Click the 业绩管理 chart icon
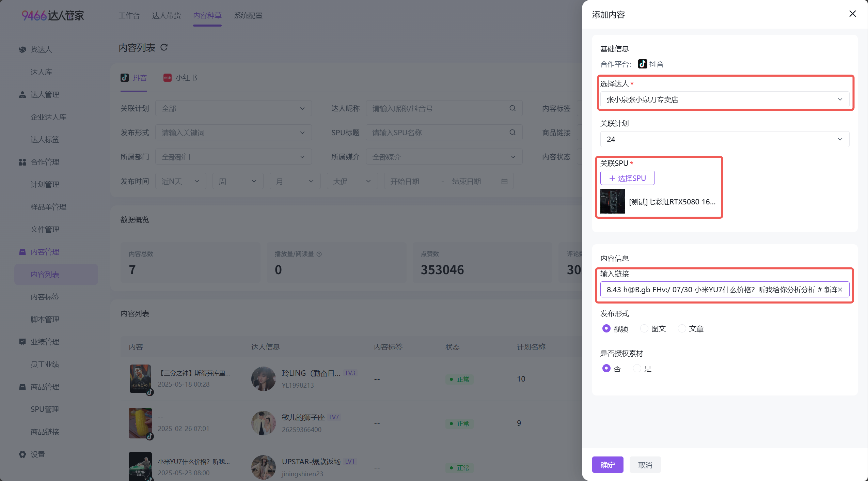Image resolution: width=868 pixels, height=481 pixels. pyautogui.click(x=22, y=342)
